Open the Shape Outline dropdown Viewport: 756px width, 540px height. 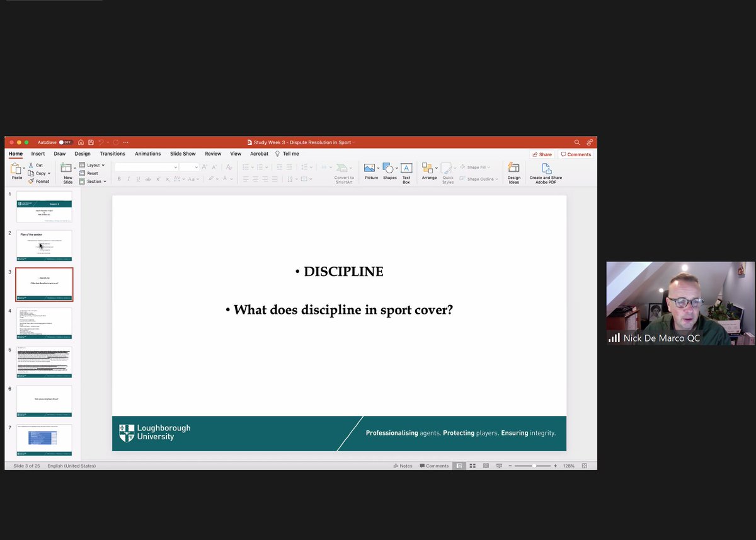(x=479, y=179)
